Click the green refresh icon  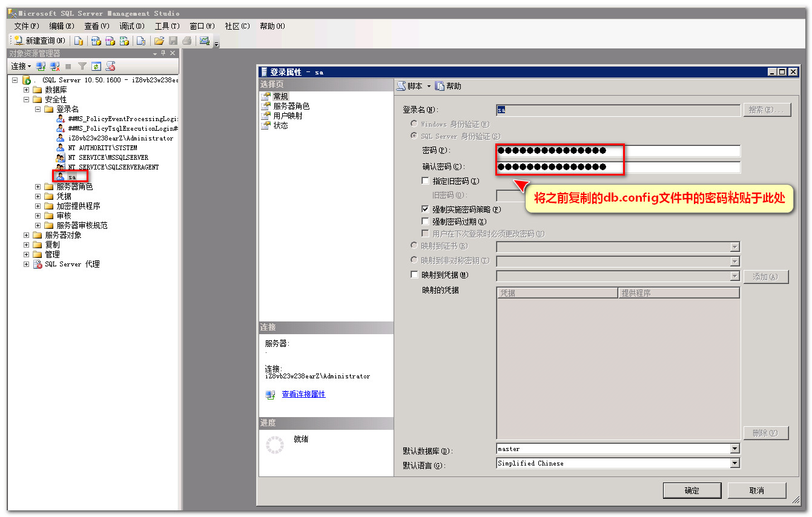96,66
